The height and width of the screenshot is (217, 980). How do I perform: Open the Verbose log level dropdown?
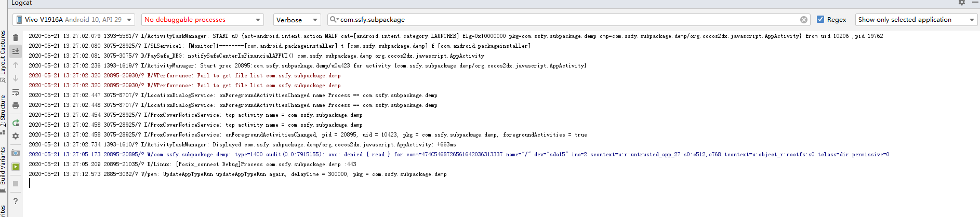click(x=297, y=20)
